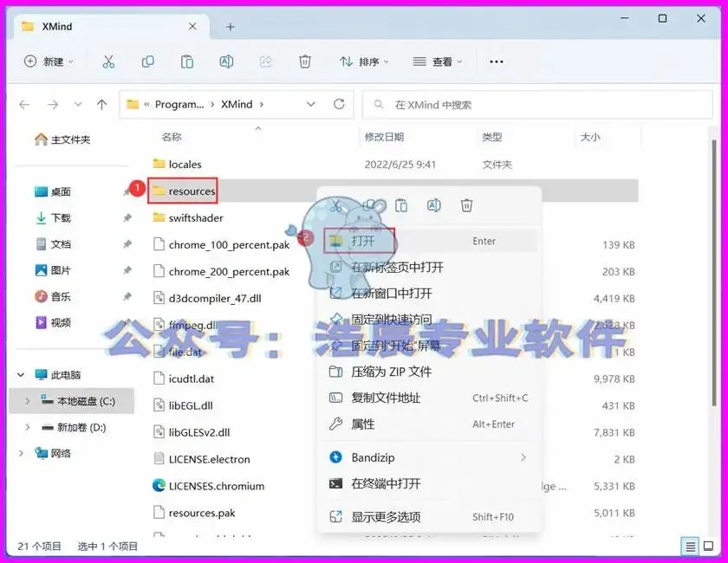
Task: Choose 属性 in the context menu
Action: [x=430, y=424]
